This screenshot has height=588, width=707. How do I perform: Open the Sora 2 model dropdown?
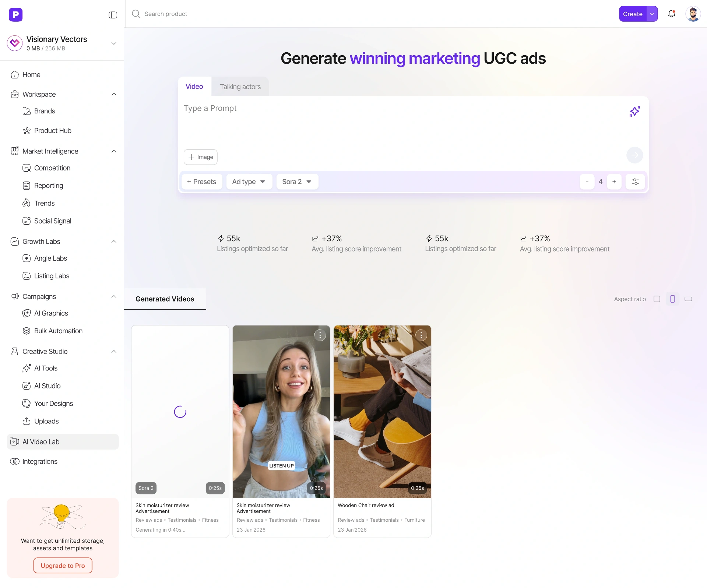click(x=297, y=182)
